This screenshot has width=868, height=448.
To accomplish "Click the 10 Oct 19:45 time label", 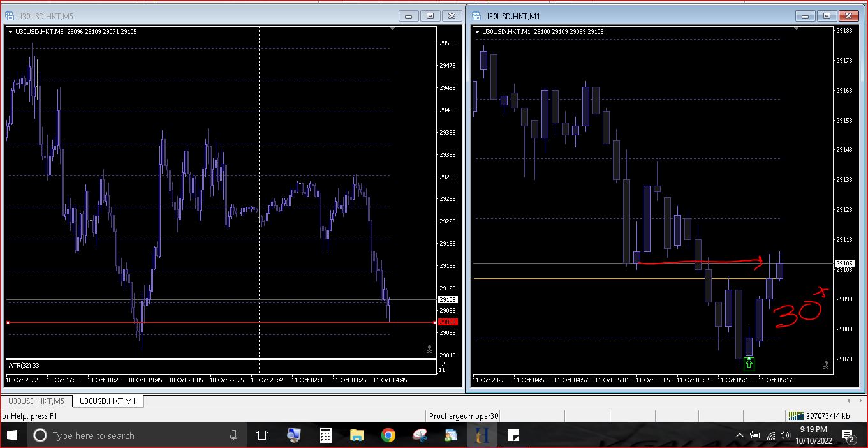I will pos(145,380).
